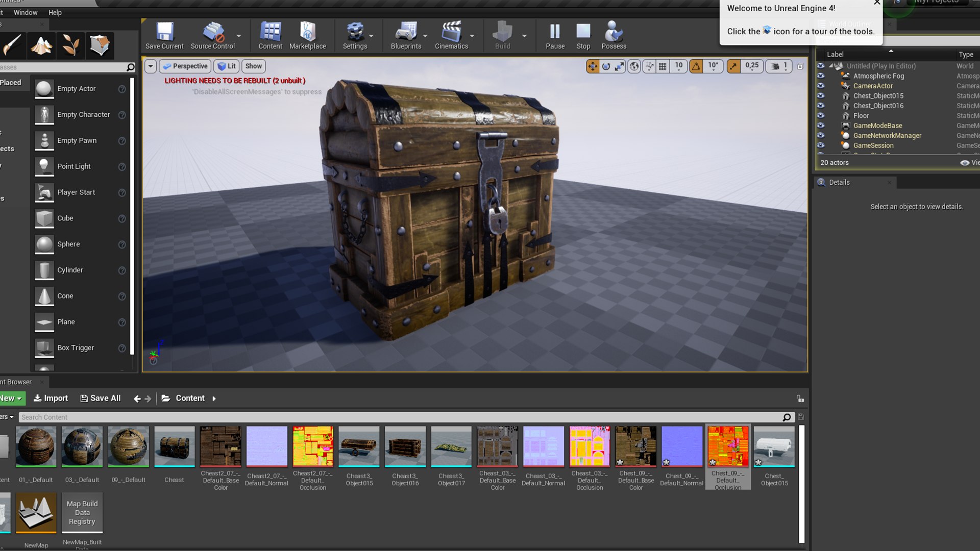This screenshot has height=551, width=980.
Task: Select the scale gizmo tool in viewport
Action: [619, 66]
